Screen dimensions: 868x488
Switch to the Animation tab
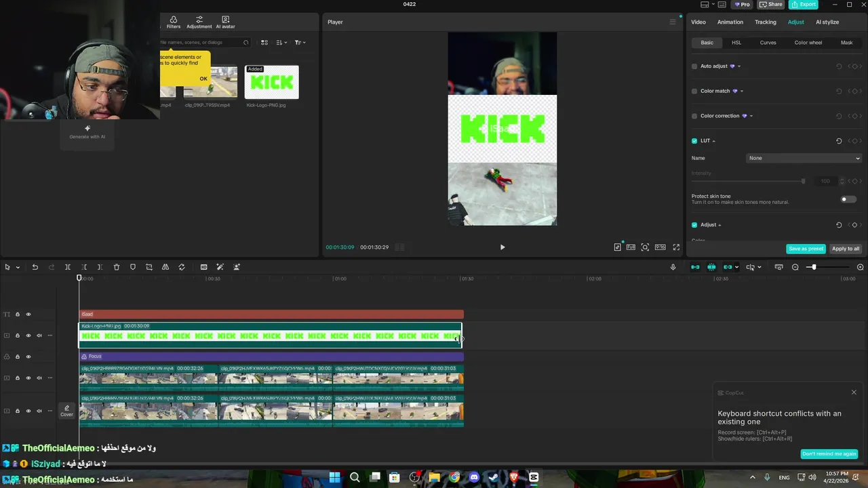coord(730,22)
